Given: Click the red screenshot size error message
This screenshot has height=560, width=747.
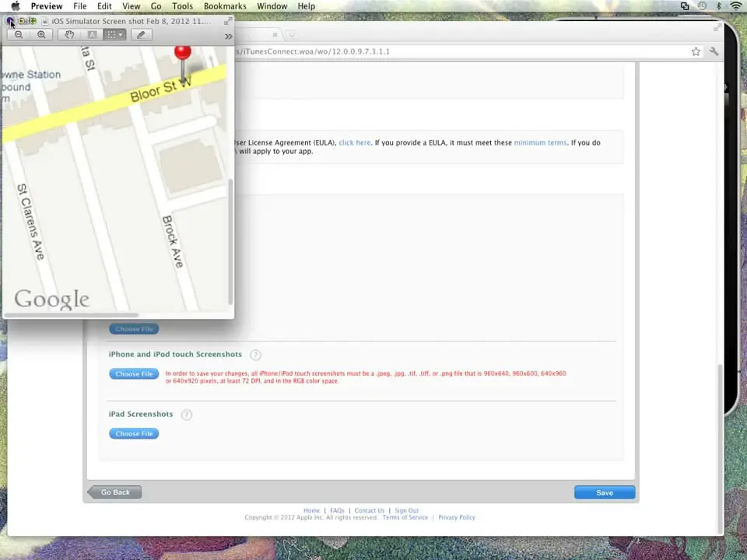Looking at the screenshot, I should [366, 377].
